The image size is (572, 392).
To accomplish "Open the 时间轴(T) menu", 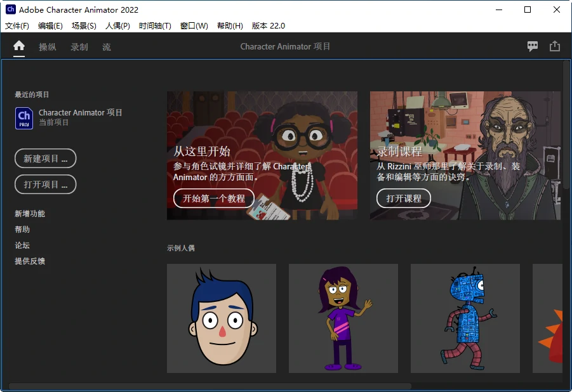I will (x=155, y=26).
